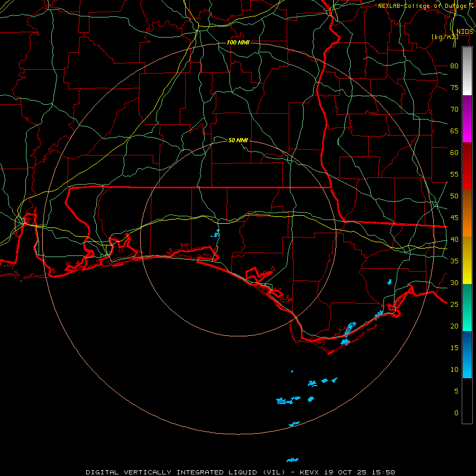The width and height of the screenshot is (476, 476).
Task: Click the yellow 35 band of color scale
Action: [x=467, y=260]
